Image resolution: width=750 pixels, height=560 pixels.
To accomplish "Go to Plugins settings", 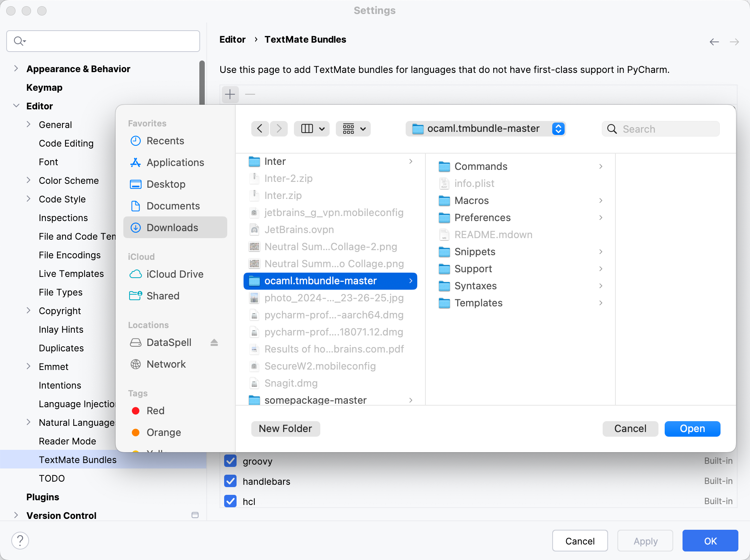I will click(x=43, y=497).
